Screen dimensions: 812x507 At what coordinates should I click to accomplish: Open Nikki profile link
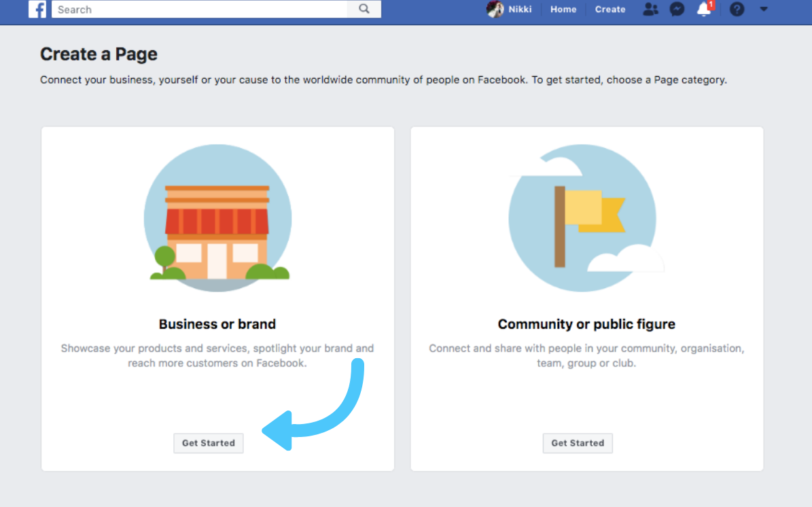(x=520, y=10)
